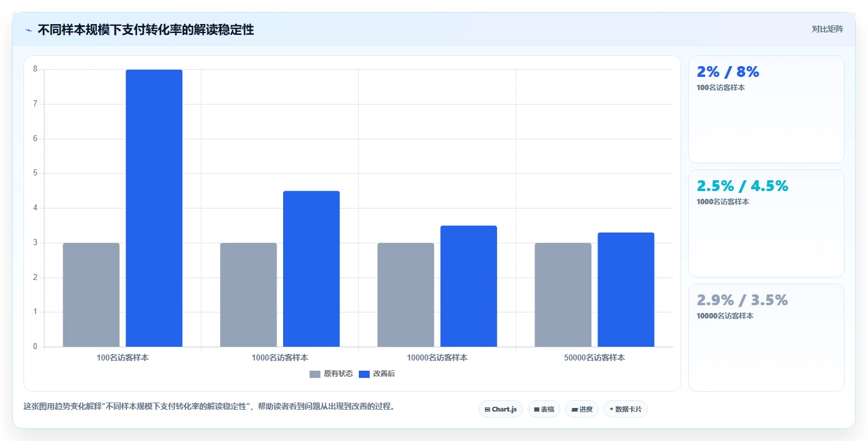The width and height of the screenshot is (868, 441).
Task: Click the 数据卡片 tag
Action: pos(626,409)
